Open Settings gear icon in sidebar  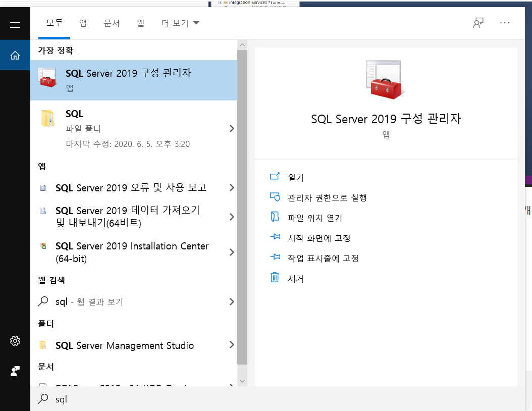(x=15, y=341)
